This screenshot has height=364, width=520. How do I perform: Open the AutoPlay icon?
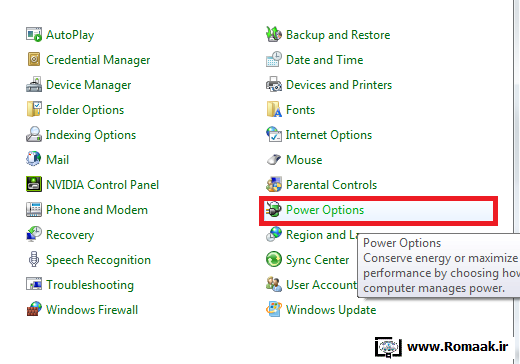[x=34, y=35]
